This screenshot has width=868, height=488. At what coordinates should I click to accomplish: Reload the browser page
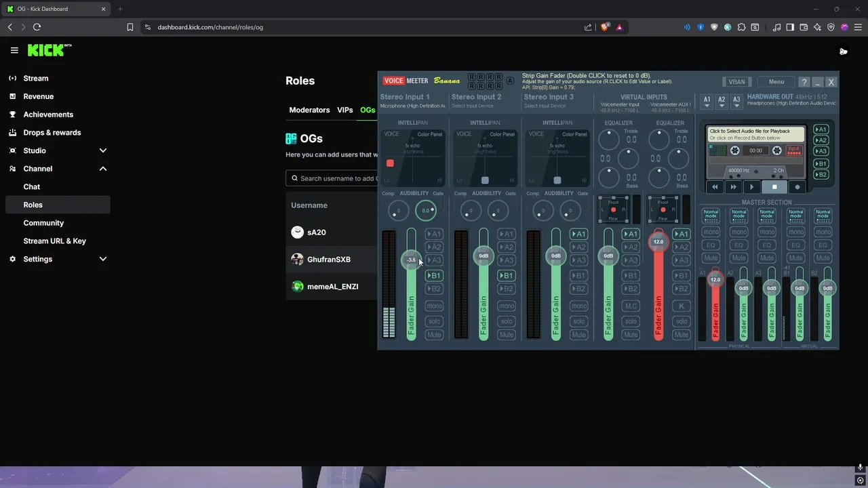pyautogui.click(x=37, y=27)
